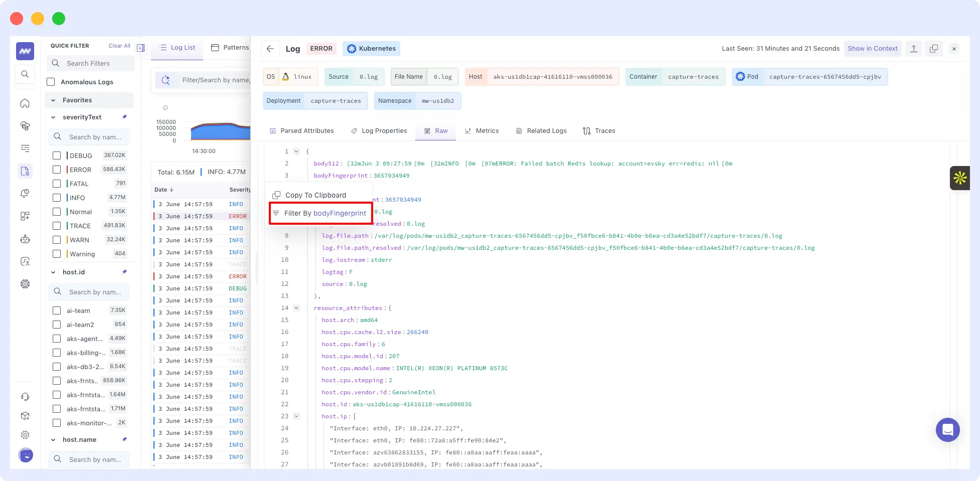Viewport: 980px width, 481px height.
Task: Switch to the Log List view
Action: 178,48
